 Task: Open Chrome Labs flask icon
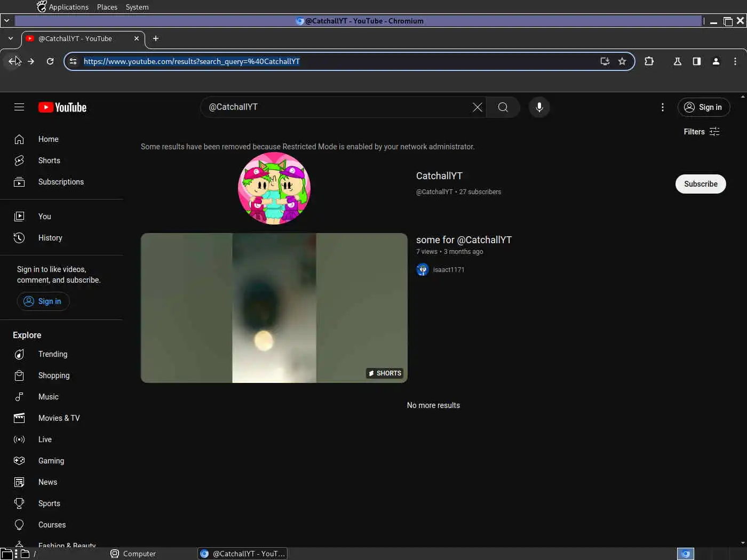pyautogui.click(x=678, y=61)
